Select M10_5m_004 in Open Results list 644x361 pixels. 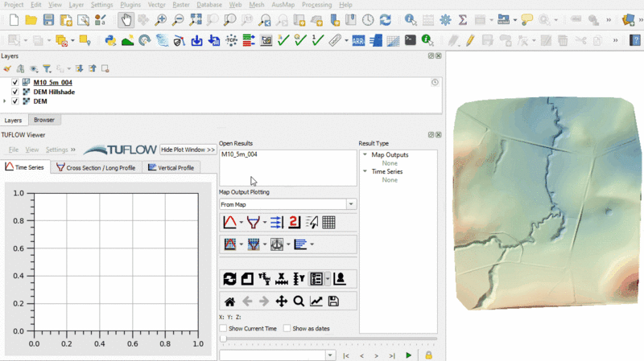pyautogui.click(x=239, y=154)
